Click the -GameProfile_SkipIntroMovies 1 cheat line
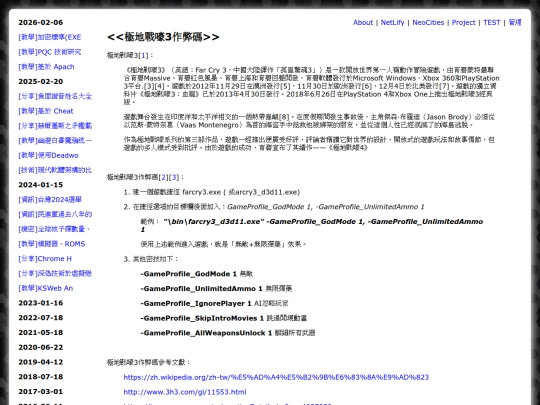Screen dimensions: 540x405 223,318
